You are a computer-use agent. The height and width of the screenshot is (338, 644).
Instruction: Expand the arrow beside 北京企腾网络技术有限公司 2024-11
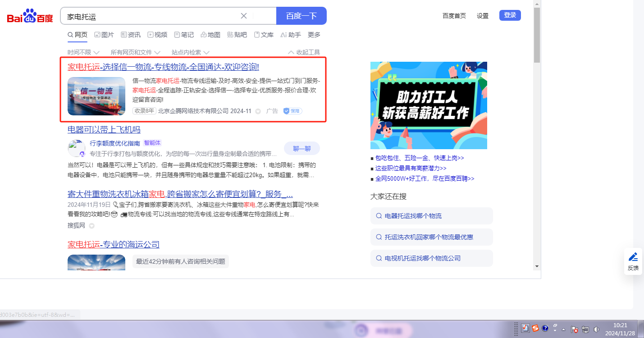point(258,111)
